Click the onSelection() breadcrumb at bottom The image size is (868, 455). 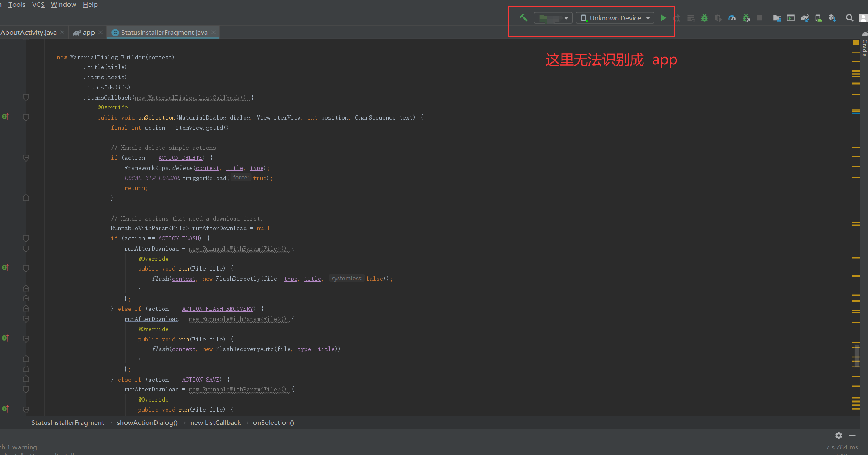click(273, 422)
